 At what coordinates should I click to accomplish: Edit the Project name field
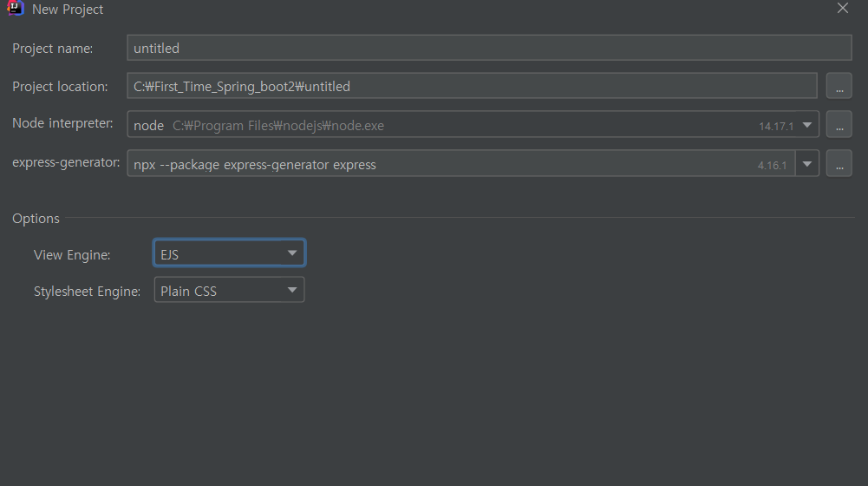coord(489,48)
